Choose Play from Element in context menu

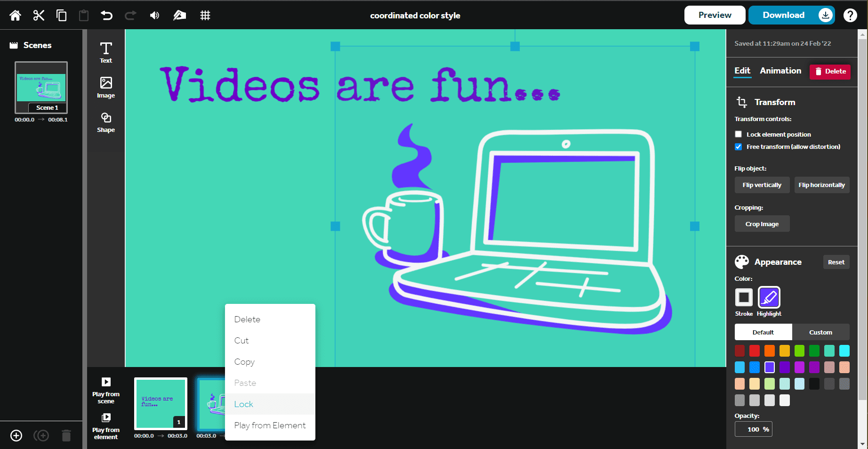coord(270,425)
